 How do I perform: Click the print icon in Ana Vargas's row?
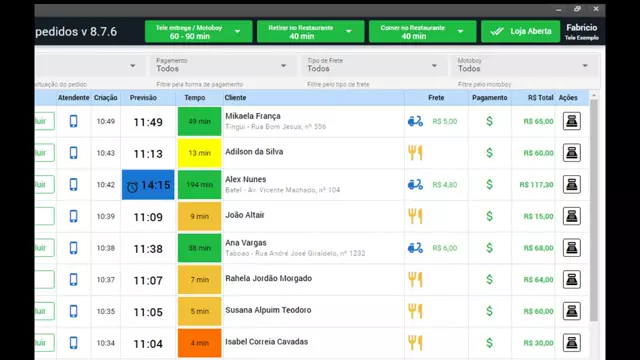(x=571, y=248)
